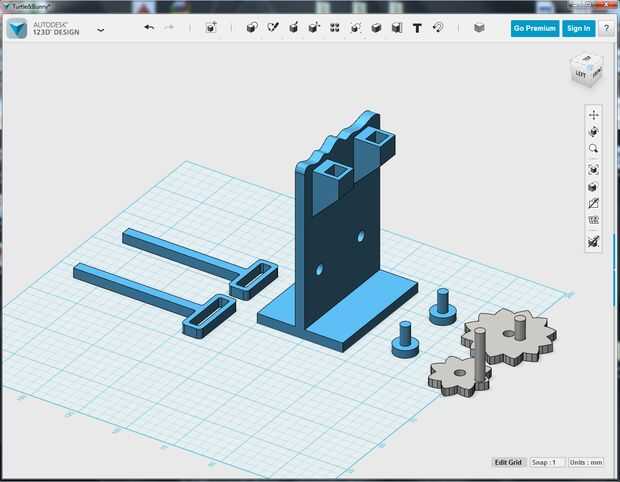Select the Zoom magnifier tool
Screen dimensions: 620x482
594,149
